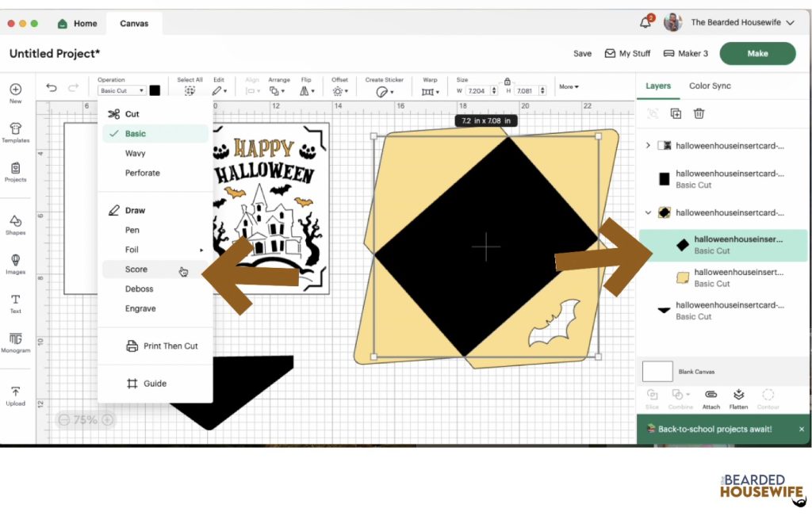
Task: Click the Attach icon in layers panel
Action: pyautogui.click(x=710, y=400)
